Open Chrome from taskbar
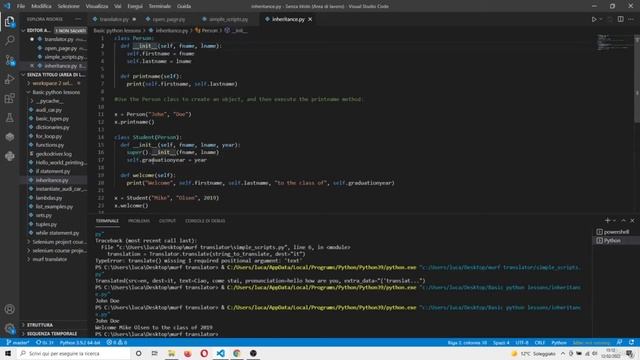640x360 pixels. click(237, 353)
